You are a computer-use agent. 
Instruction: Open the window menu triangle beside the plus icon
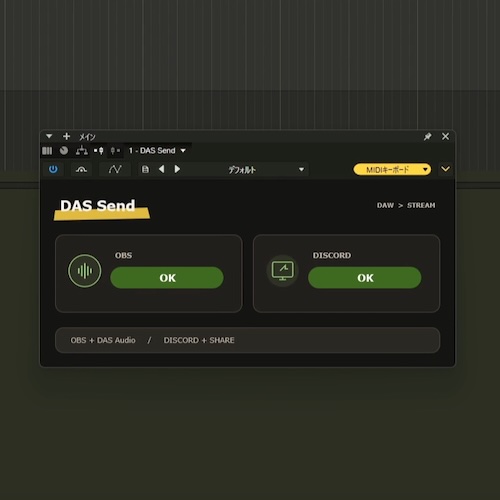tap(49, 136)
